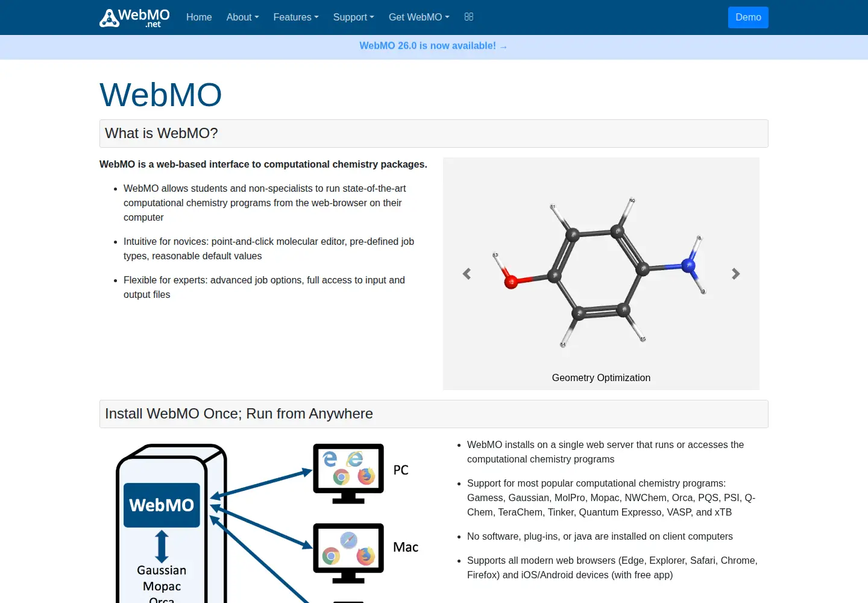This screenshot has height=603, width=868.
Task: Click the PC monitor browser icon
Action: [x=348, y=474]
